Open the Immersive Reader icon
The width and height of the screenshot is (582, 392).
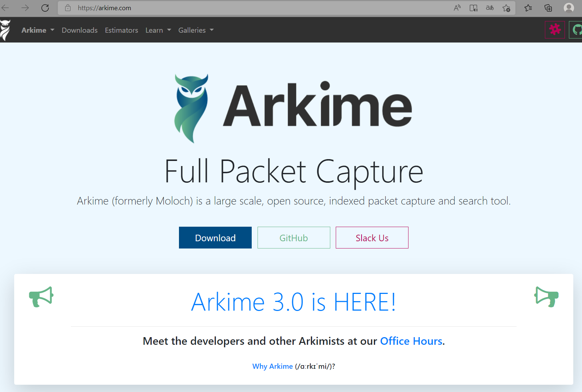coord(474,8)
